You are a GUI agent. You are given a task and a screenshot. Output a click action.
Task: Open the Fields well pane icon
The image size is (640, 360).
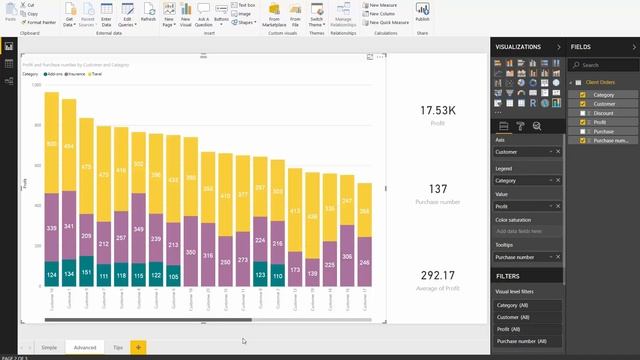click(503, 127)
